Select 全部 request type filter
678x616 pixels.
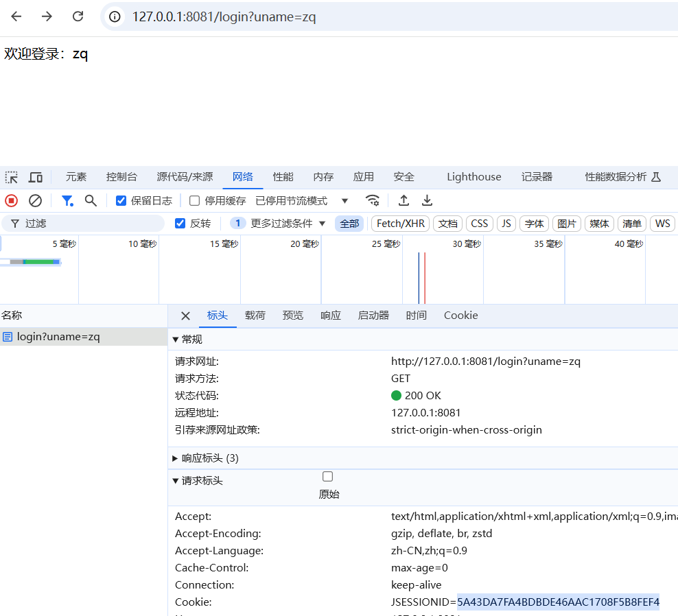pos(349,224)
